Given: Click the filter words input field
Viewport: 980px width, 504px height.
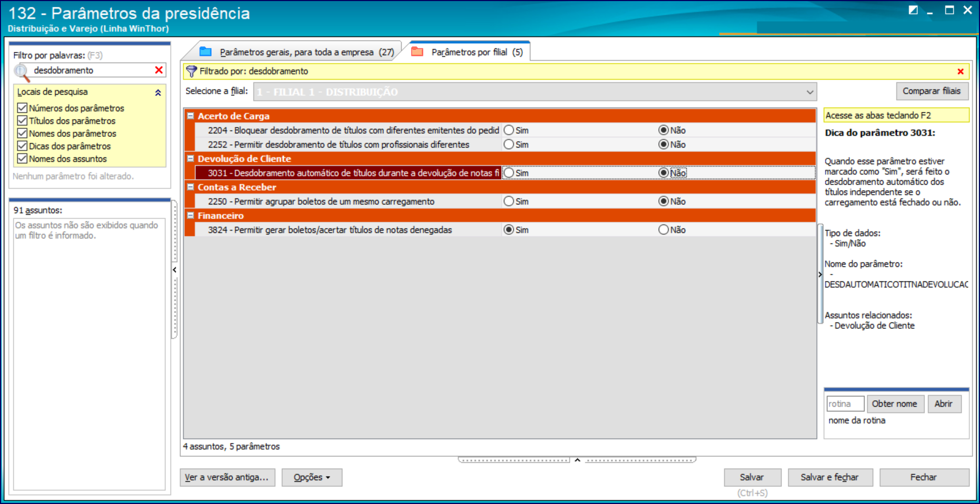Looking at the screenshot, I should coord(92,70).
